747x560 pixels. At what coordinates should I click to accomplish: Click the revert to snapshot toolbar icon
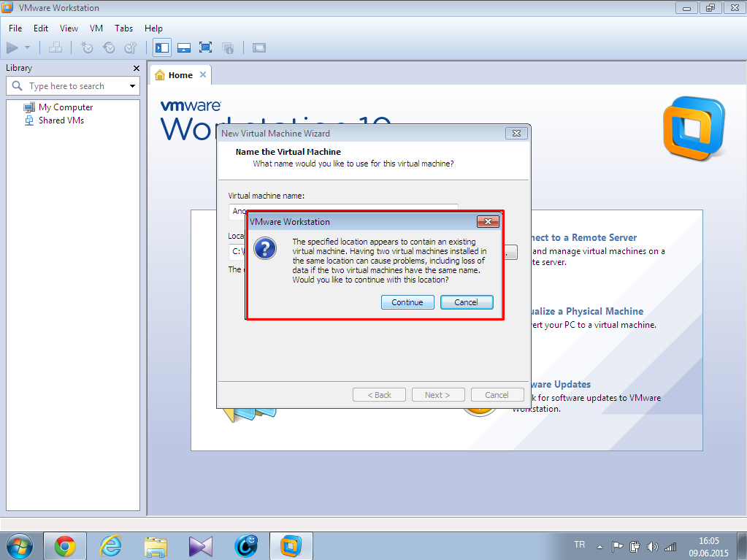coord(109,47)
